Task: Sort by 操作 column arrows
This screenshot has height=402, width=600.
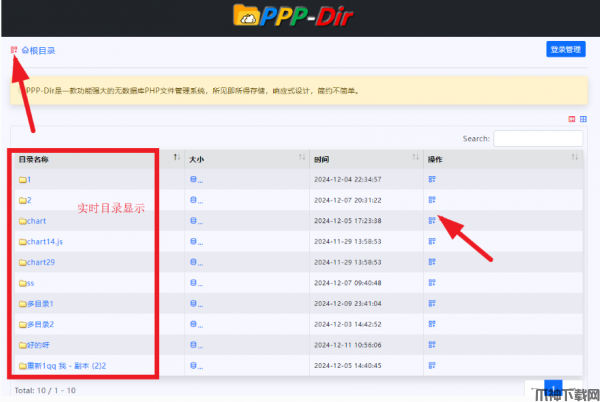Action: tap(575, 157)
